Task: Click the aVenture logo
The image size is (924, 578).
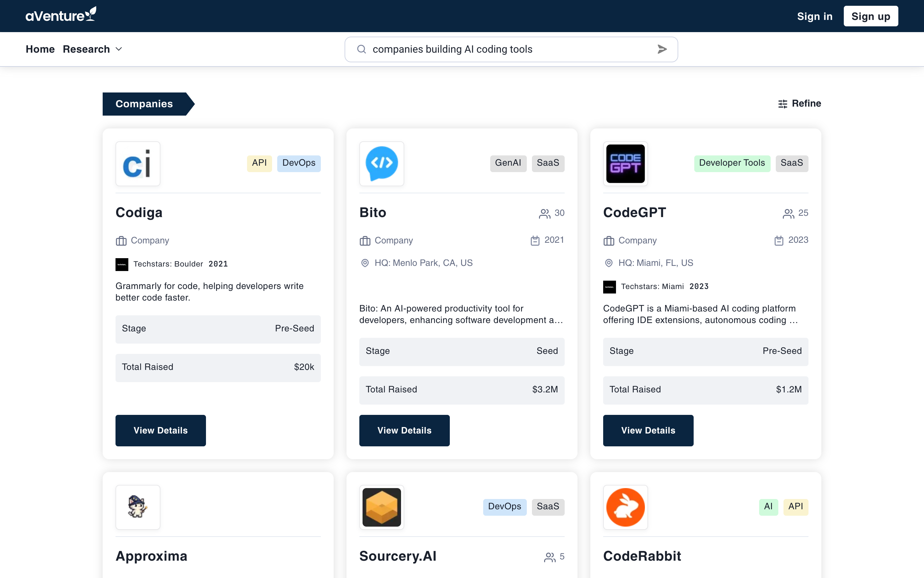Action: (61, 15)
